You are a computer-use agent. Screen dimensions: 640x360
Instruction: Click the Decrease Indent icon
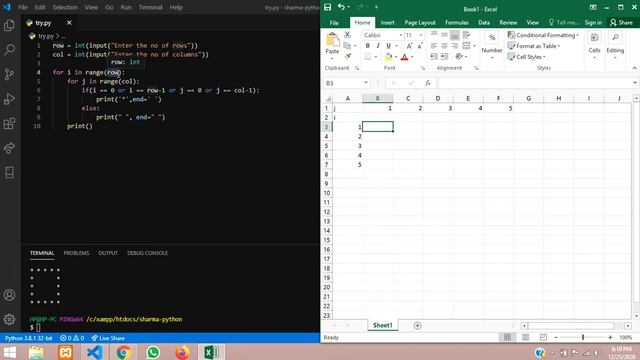click(434, 56)
